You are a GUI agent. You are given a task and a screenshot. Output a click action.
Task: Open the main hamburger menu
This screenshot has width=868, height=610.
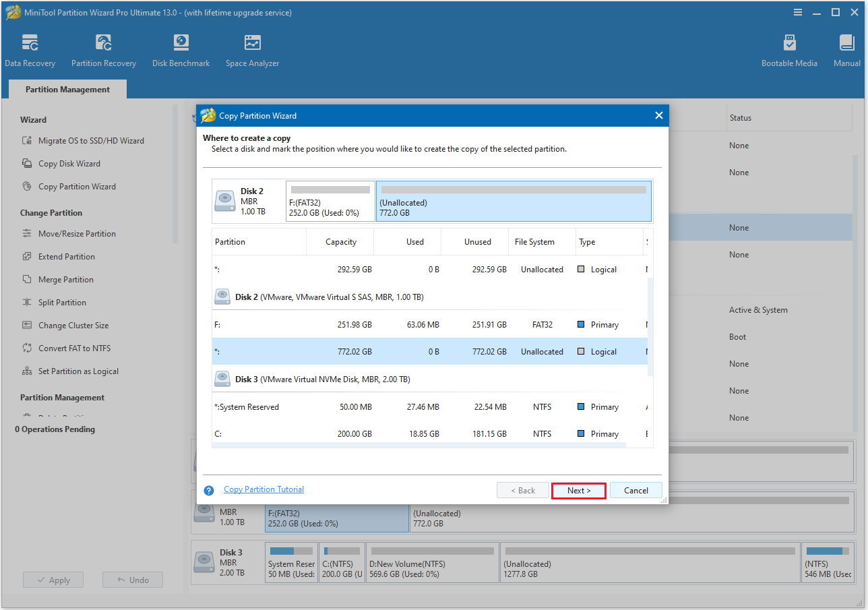click(x=798, y=11)
